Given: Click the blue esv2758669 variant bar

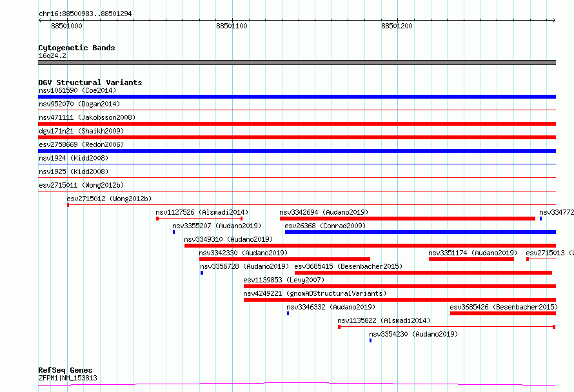Looking at the screenshot, I should (x=297, y=151).
